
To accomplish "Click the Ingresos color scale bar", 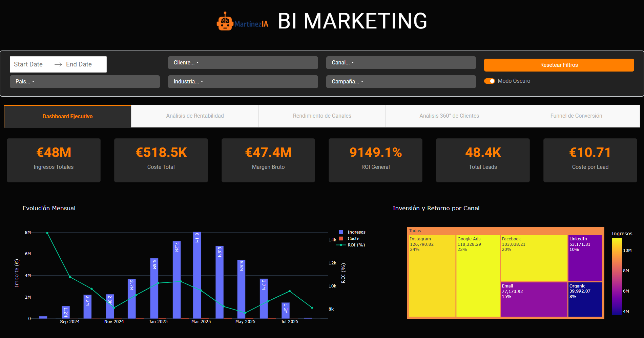I will tap(617, 276).
